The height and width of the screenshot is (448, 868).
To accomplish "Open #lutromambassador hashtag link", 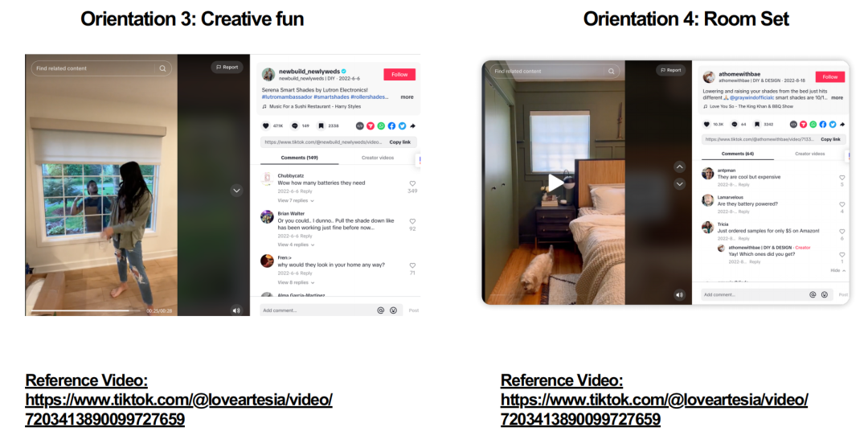I will pos(287,97).
